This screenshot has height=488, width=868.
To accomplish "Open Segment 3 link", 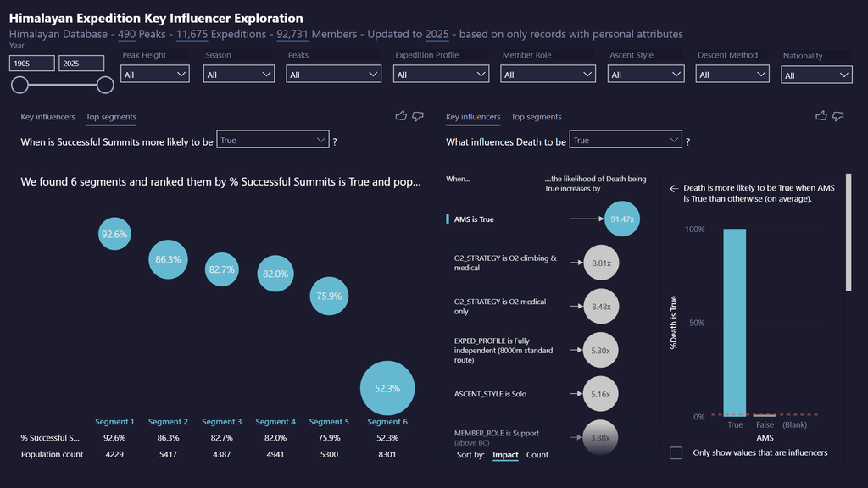I will click(x=222, y=422).
